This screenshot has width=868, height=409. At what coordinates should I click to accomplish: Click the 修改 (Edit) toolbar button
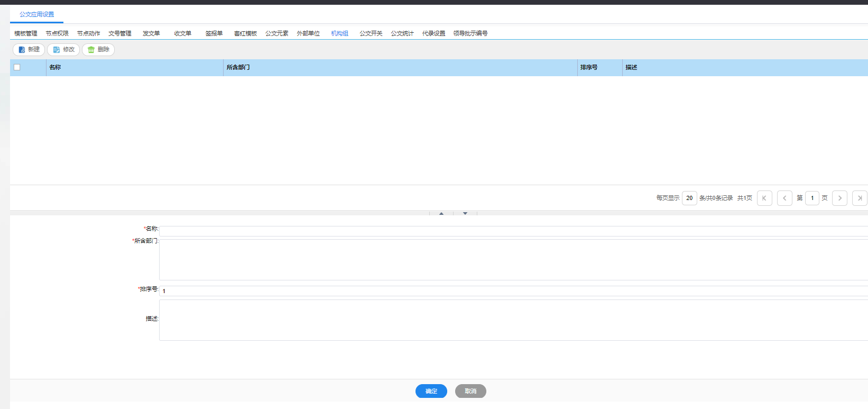pyautogui.click(x=63, y=50)
